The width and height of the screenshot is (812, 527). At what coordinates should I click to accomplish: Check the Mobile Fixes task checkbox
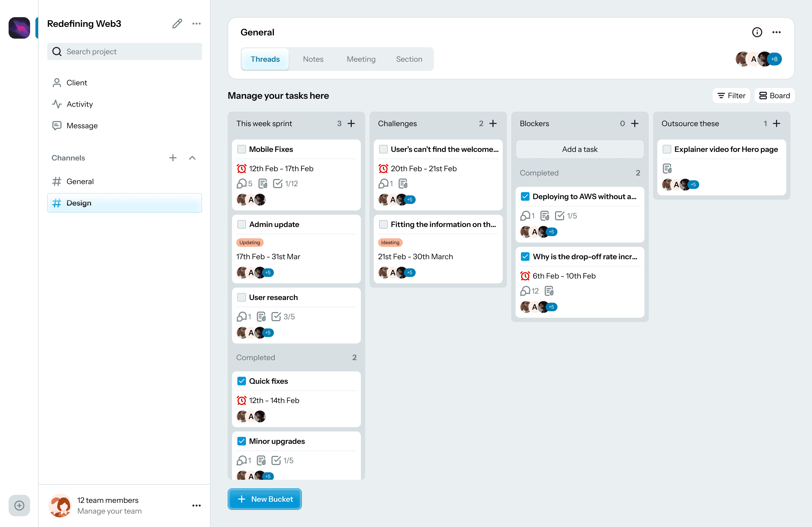(242, 149)
